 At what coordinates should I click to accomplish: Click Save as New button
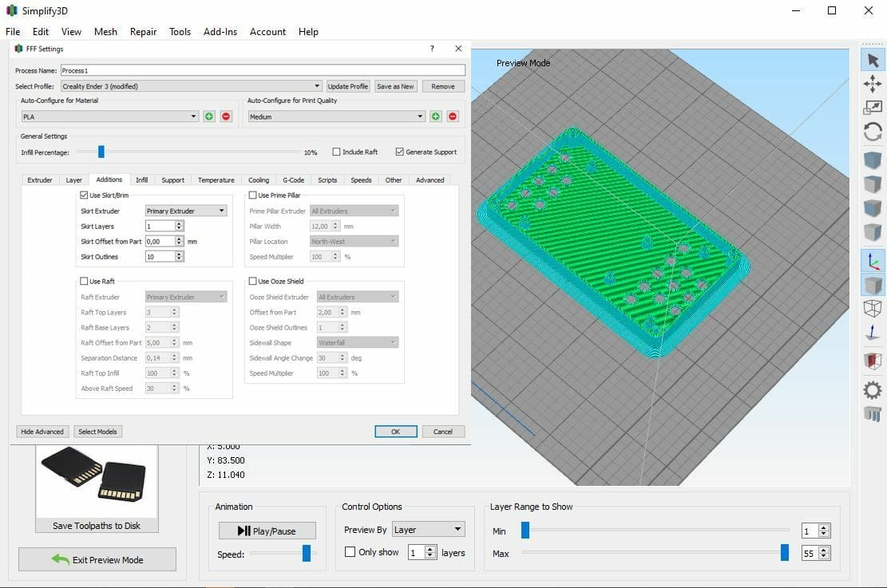pyautogui.click(x=395, y=86)
